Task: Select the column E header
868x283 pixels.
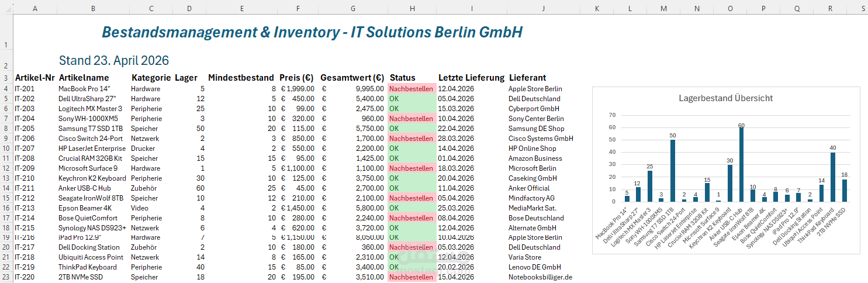Action: (x=241, y=8)
